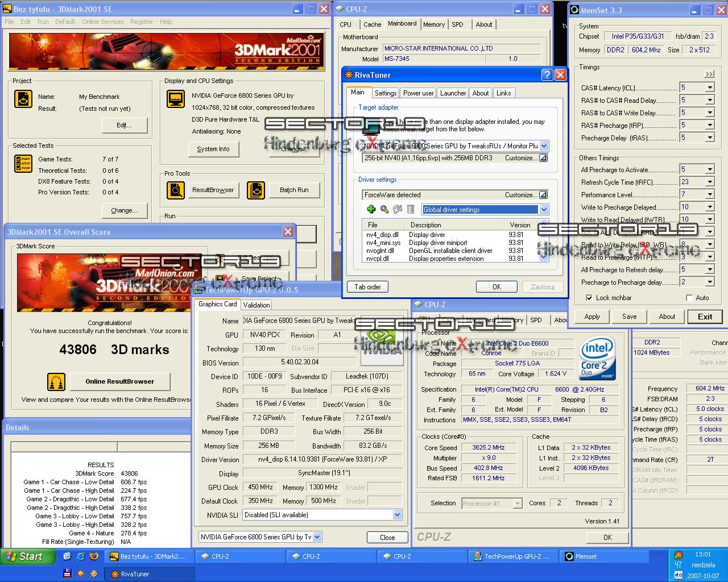
Task: Click Tab order button in RivaTuner
Action: (x=367, y=287)
